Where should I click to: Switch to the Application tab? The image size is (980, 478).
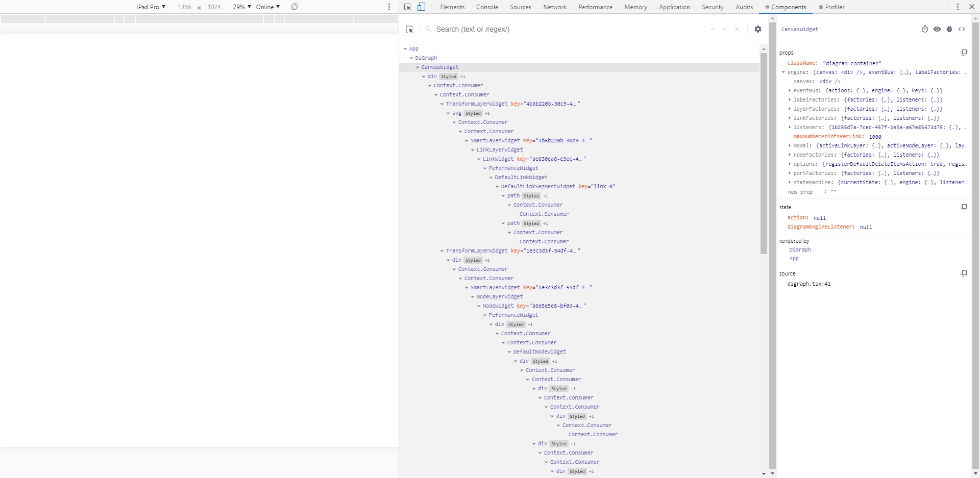674,7
